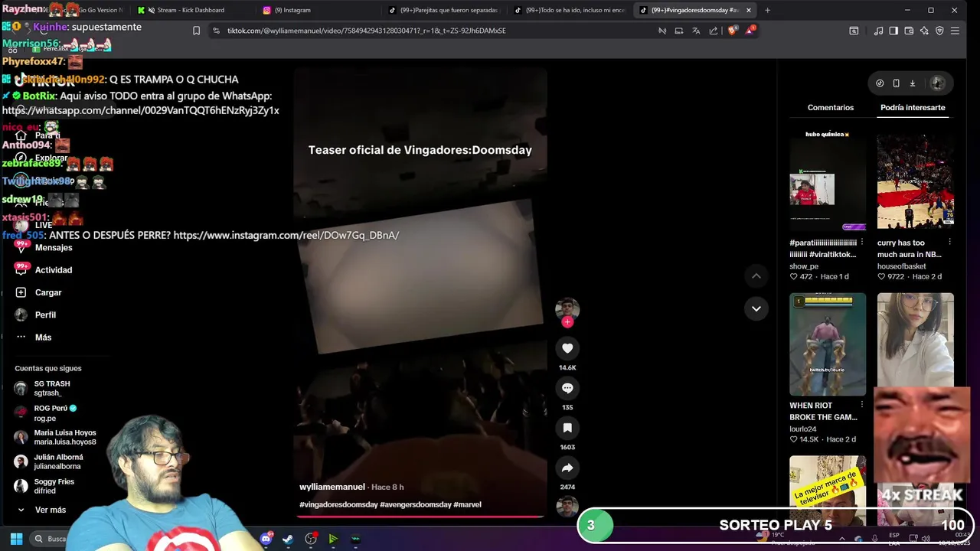
Task: Open the spinning sound disc below share
Action: point(567,507)
